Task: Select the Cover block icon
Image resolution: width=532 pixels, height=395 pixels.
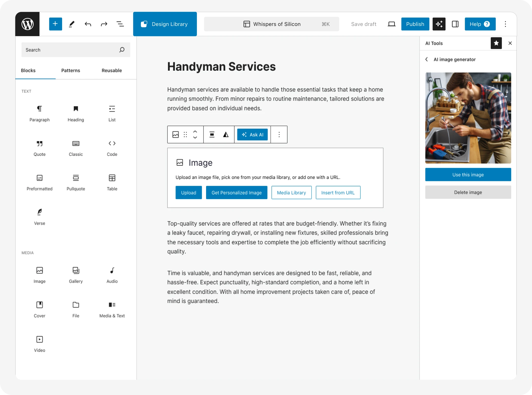Action: 39,305
